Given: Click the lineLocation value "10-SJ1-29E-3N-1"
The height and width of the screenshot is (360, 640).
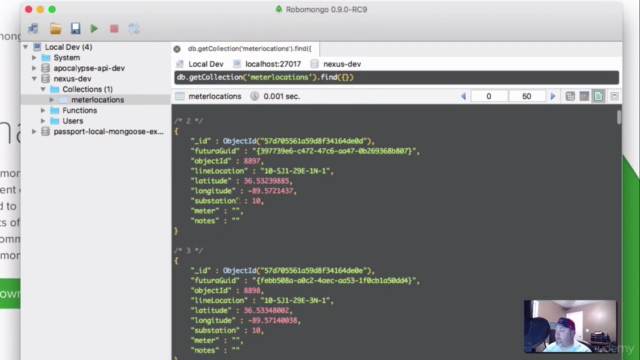Looking at the screenshot, I should point(295,300).
